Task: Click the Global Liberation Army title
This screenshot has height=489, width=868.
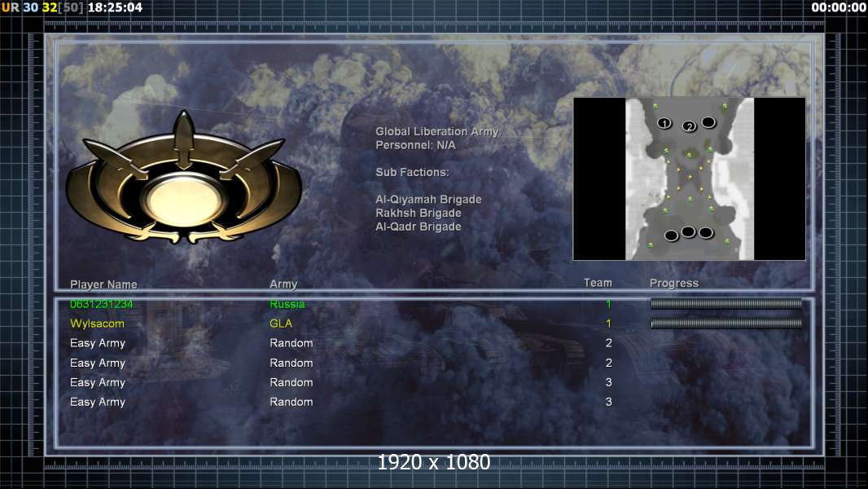Action: (438, 132)
